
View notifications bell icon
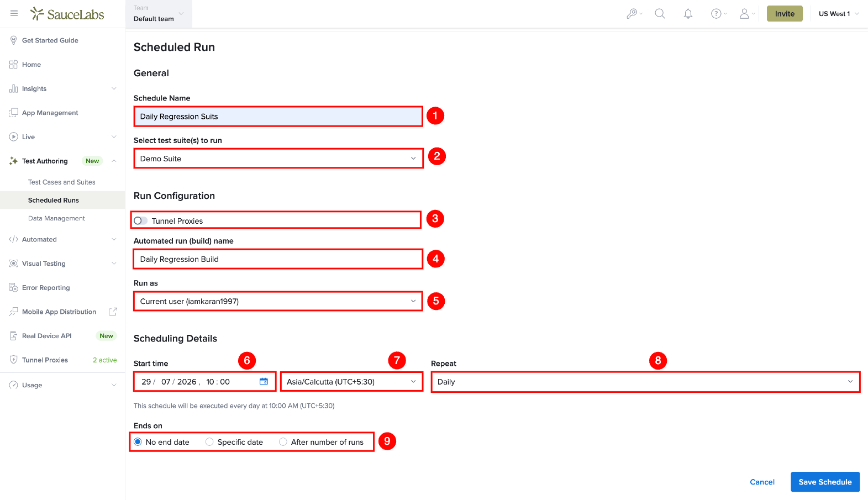[688, 14]
